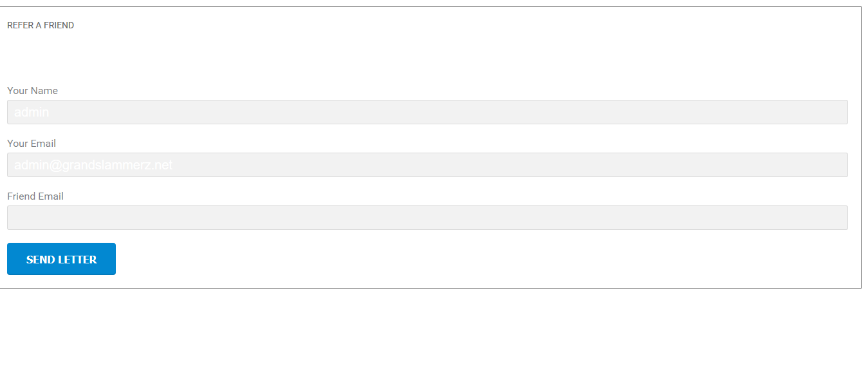The image size is (868, 389).
Task: Click the REFER A FRIEND heading
Action: coord(41,25)
